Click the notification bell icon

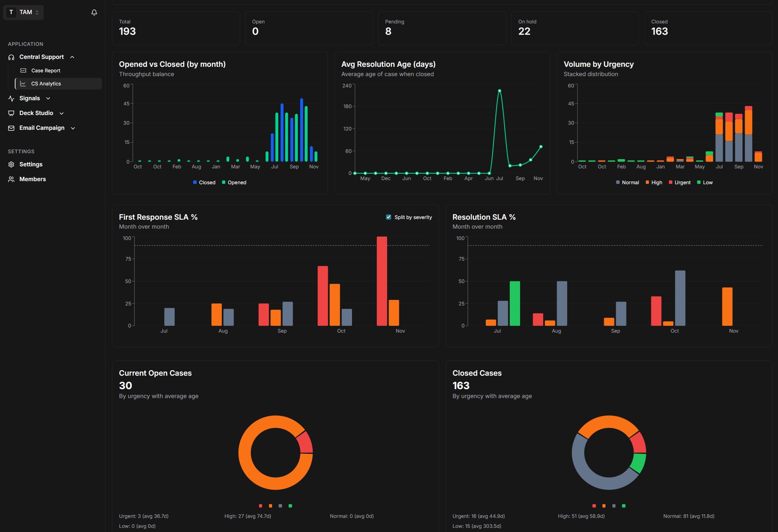94,12
